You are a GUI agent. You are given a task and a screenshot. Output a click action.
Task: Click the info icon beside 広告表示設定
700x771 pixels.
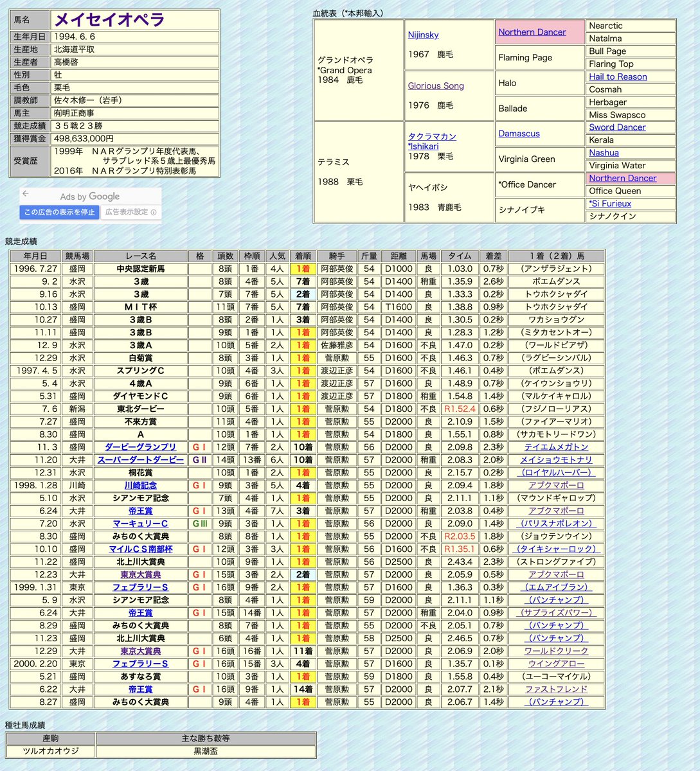pyautogui.click(x=154, y=212)
